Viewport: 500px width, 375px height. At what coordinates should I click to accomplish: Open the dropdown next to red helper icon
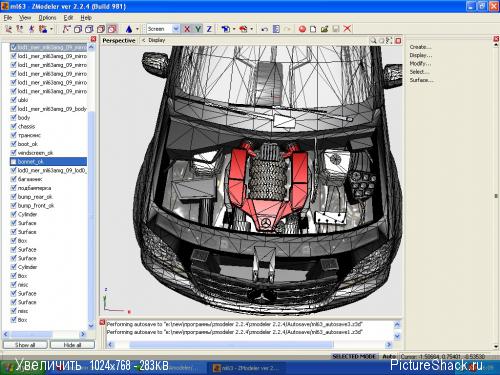(x=251, y=29)
